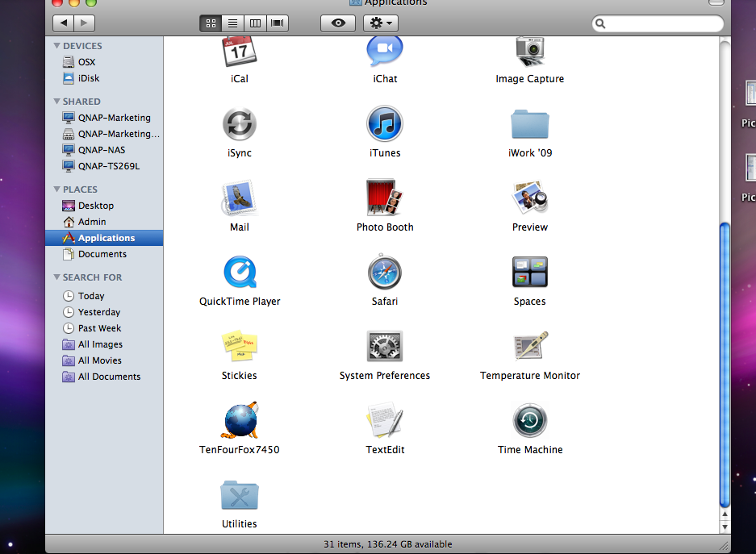Show files from Today
Viewport: 756px width, 554px height.
coord(104,296)
